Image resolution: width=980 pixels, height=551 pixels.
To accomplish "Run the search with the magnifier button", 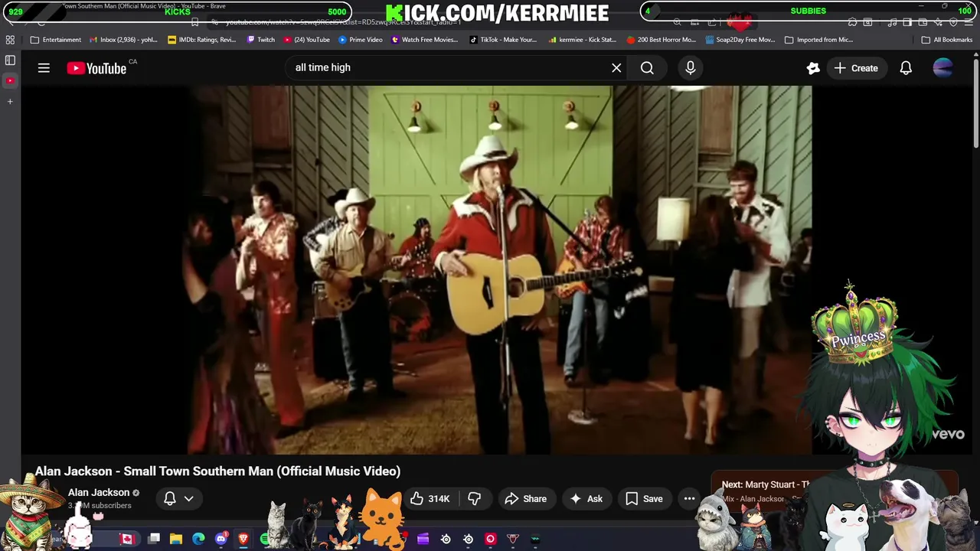I will pyautogui.click(x=647, y=68).
